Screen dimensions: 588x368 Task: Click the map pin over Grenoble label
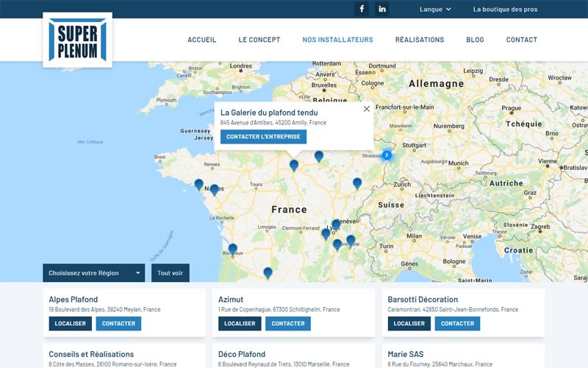351,241
